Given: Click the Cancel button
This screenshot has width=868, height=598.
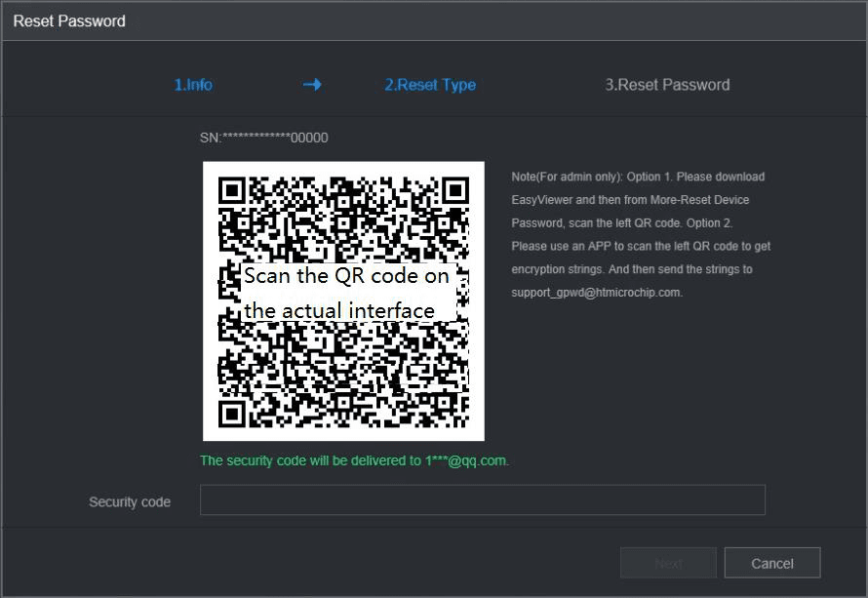Looking at the screenshot, I should pyautogui.click(x=772, y=563).
